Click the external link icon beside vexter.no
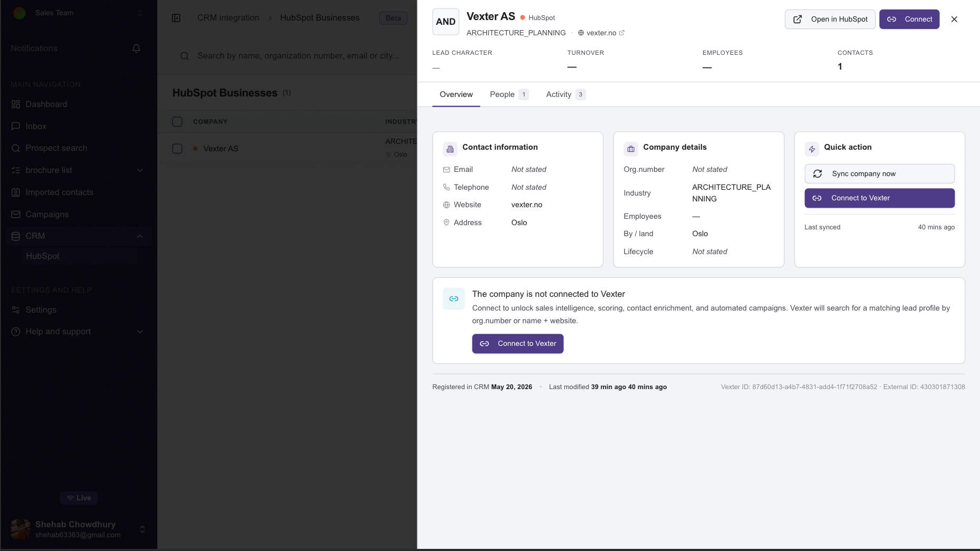The image size is (980, 551). 622,33
